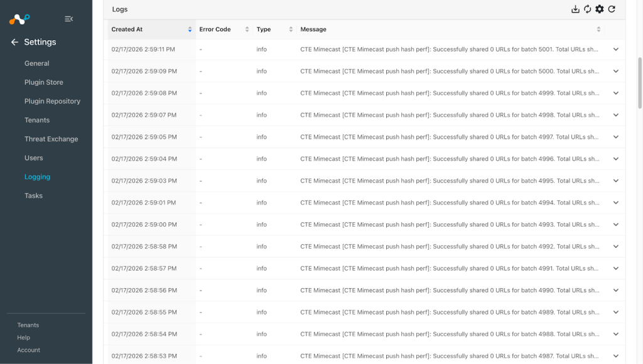Click the info type of batch 4999 row
This screenshot has width=643, height=364.
(x=262, y=93)
